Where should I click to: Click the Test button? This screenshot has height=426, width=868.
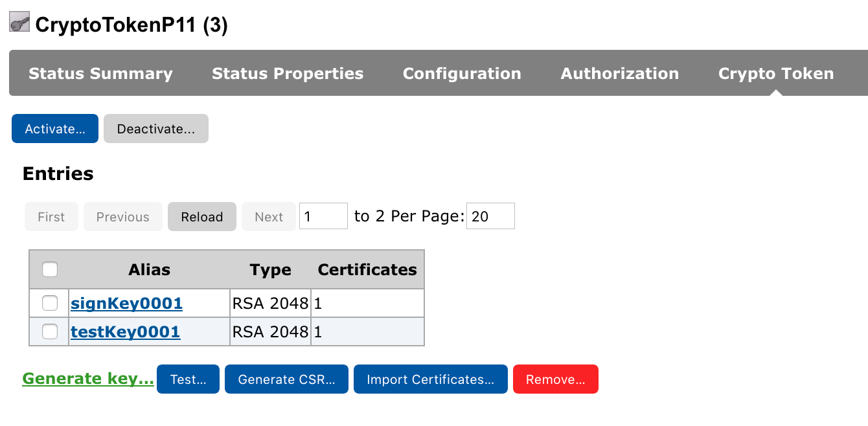click(188, 379)
